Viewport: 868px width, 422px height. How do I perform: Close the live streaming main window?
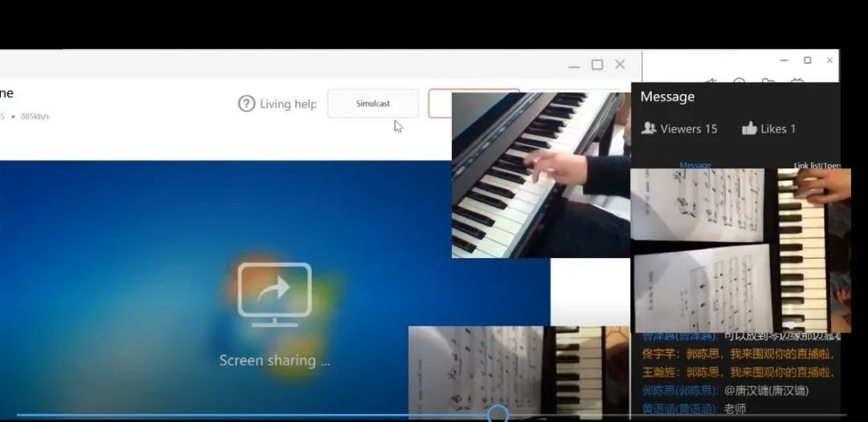620,64
